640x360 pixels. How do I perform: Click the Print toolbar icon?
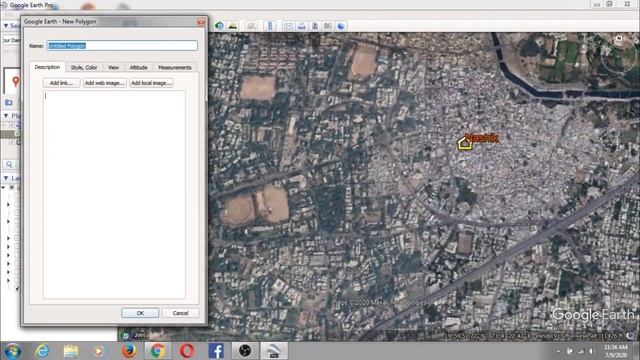tap(302, 26)
